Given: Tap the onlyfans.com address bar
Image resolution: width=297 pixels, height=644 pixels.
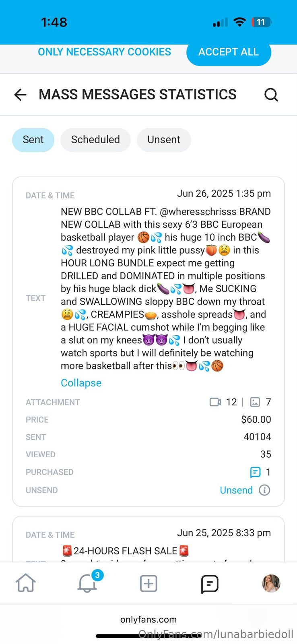Looking at the screenshot, I should click(148, 619).
